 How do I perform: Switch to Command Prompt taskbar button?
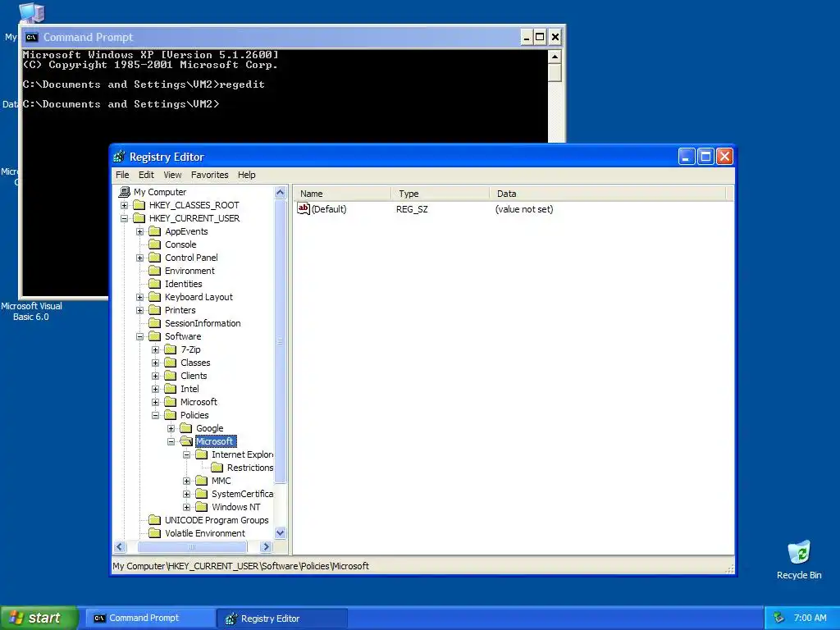coord(150,618)
